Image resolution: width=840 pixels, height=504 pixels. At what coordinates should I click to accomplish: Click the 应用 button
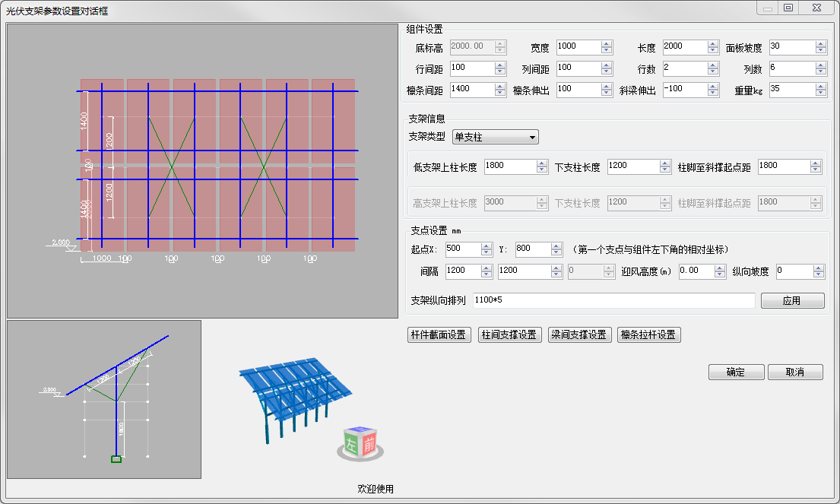point(792,300)
